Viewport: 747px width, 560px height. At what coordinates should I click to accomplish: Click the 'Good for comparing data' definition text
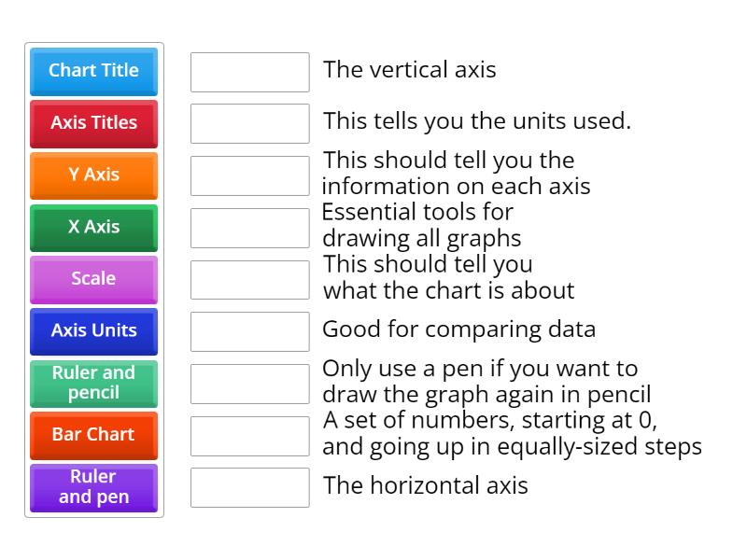click(458, 329)
